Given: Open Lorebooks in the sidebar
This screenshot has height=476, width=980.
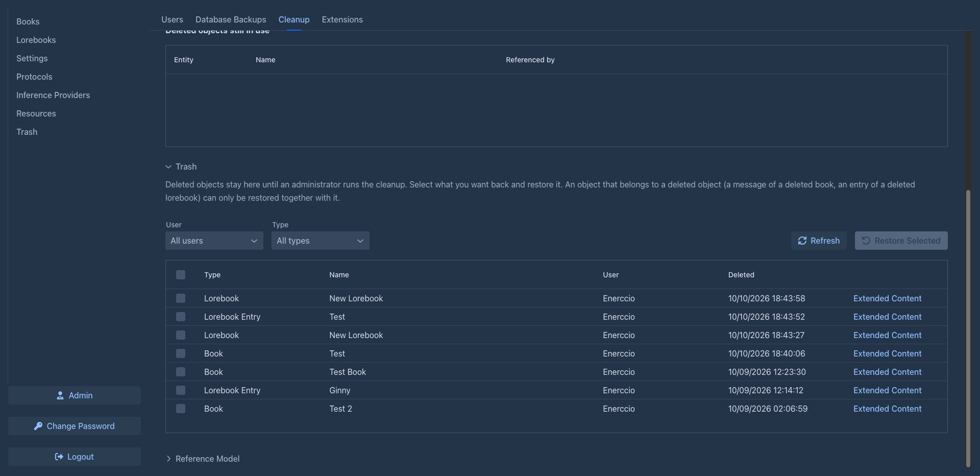Looking at the screenshot, I should click(36, 40).
